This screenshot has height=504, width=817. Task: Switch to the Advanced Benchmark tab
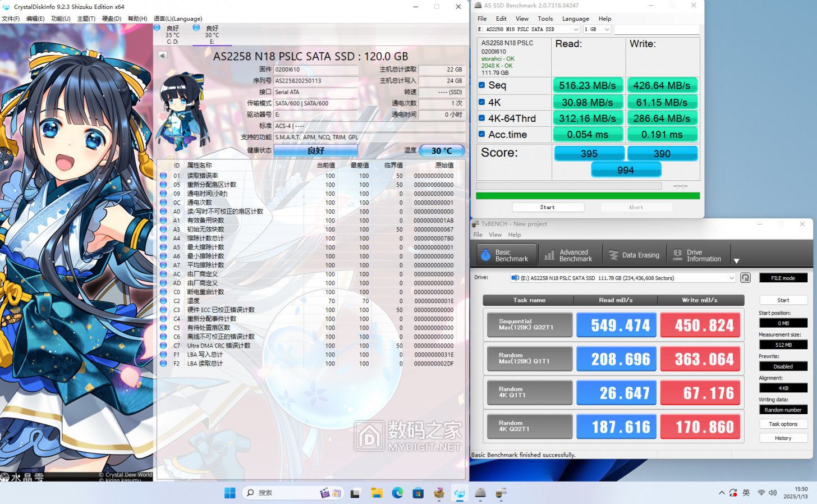[x=569, y=255]
